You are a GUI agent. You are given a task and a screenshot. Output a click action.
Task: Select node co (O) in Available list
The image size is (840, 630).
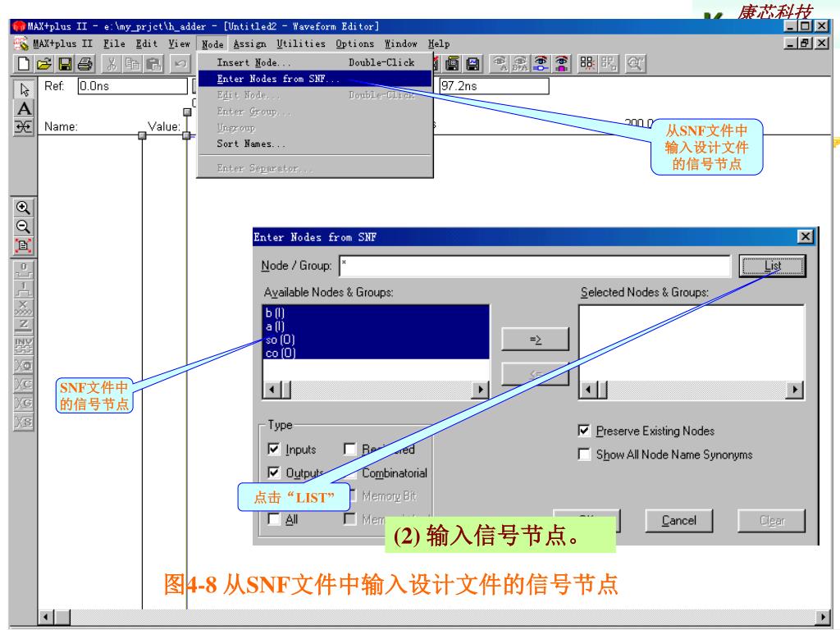point(376,353)
